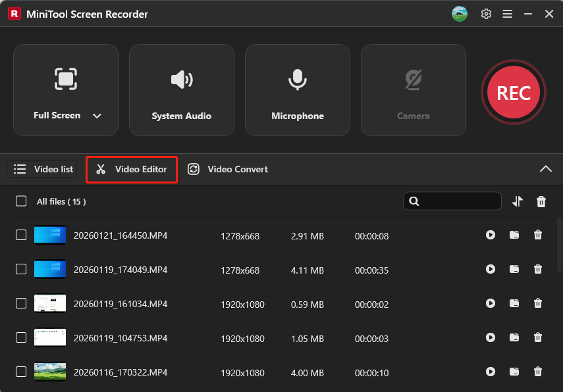Switch to the Video Editor tab

[x=131, y=169]
